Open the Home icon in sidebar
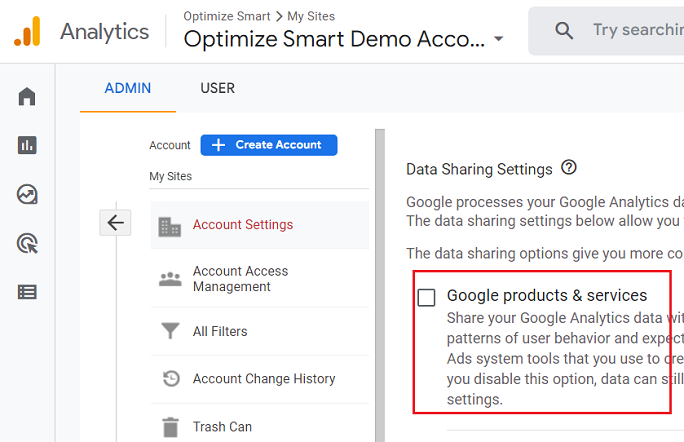This screenshot has height=442, width=684. point(27,96)
